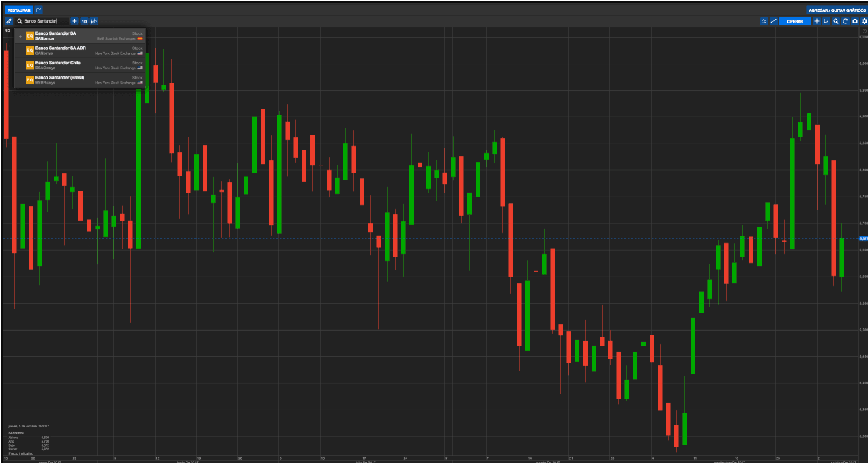Image resolution: width=868 pixels, height=463 pixels.
Task: Toggle the indicators studies icon
Action: click(764, 21)
